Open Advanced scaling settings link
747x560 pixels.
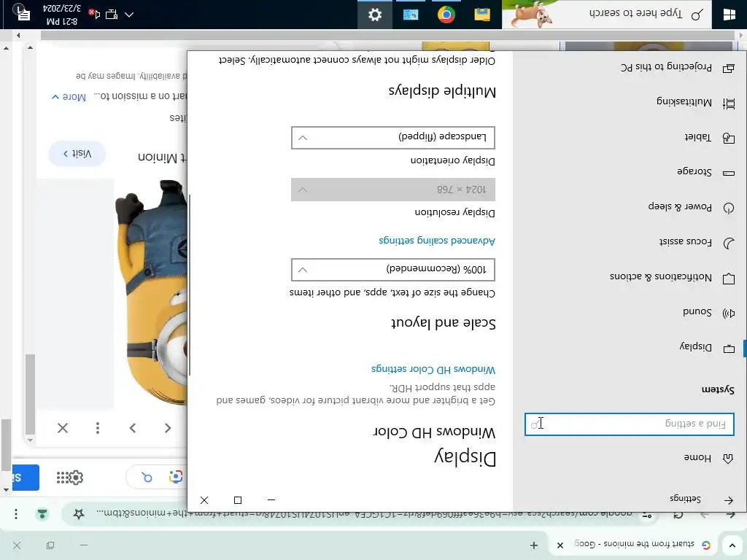click(x=437, y=241)
